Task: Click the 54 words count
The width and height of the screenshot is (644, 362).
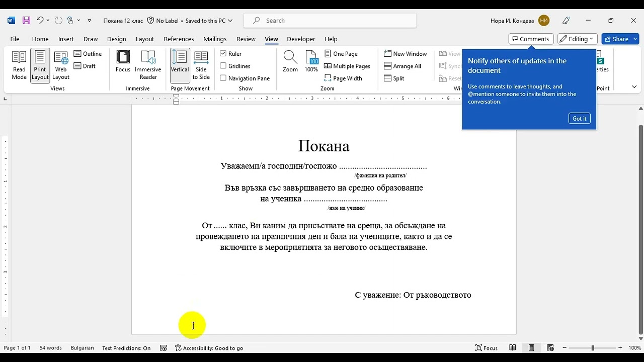Action: pos(51,348)
